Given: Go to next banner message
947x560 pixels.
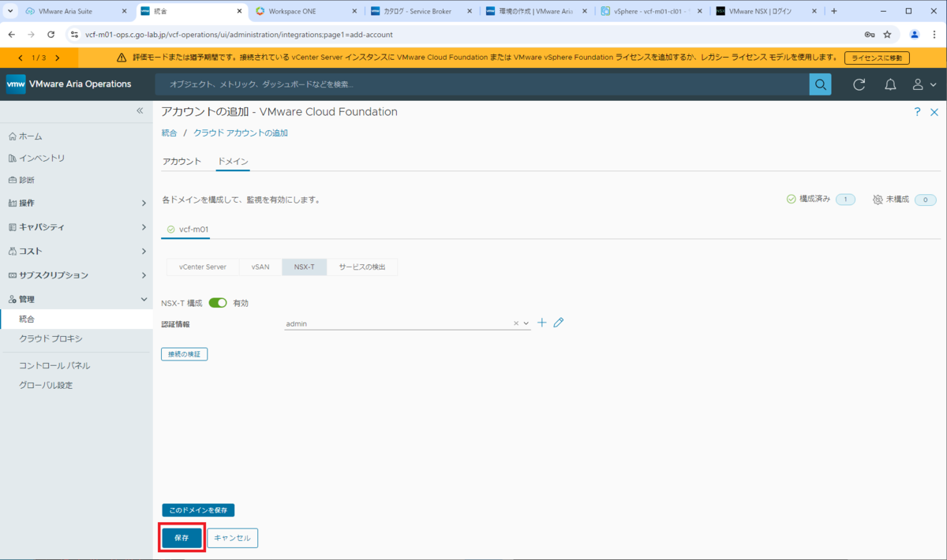Looking at the screenshot, I should coord(58,58).
